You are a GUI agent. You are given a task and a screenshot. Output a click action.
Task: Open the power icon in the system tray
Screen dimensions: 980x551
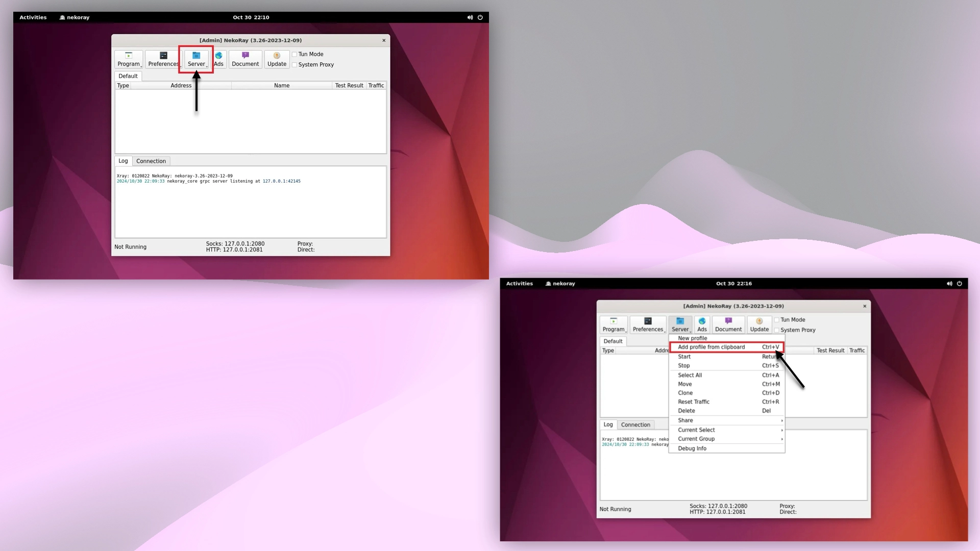(x=480, y=17)
